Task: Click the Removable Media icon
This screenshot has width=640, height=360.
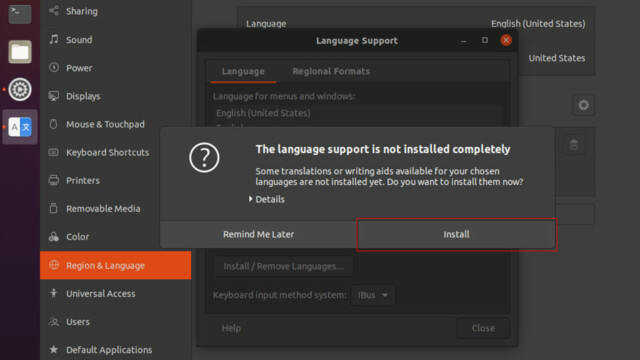Action: 54,208
